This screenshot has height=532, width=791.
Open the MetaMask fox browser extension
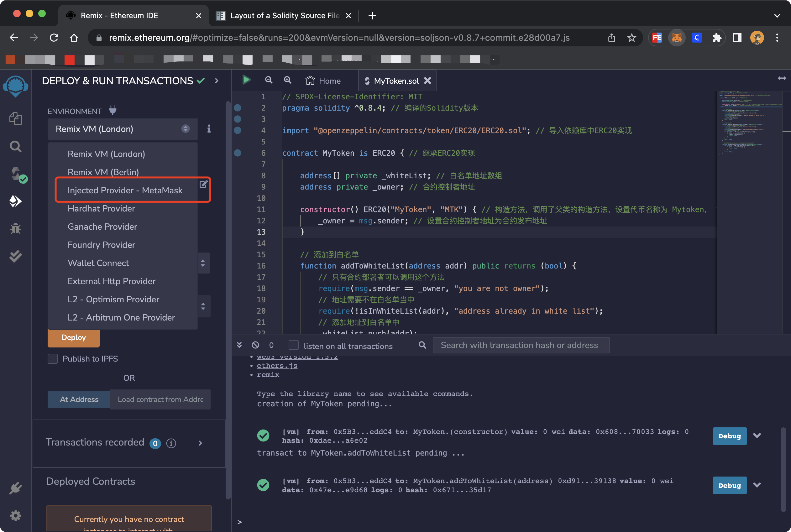676,38
